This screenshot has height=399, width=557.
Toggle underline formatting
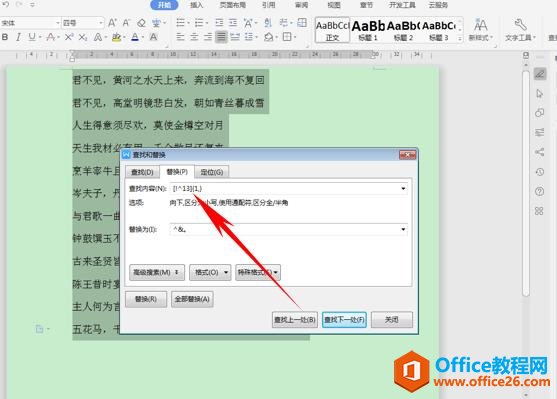(32, 37)
